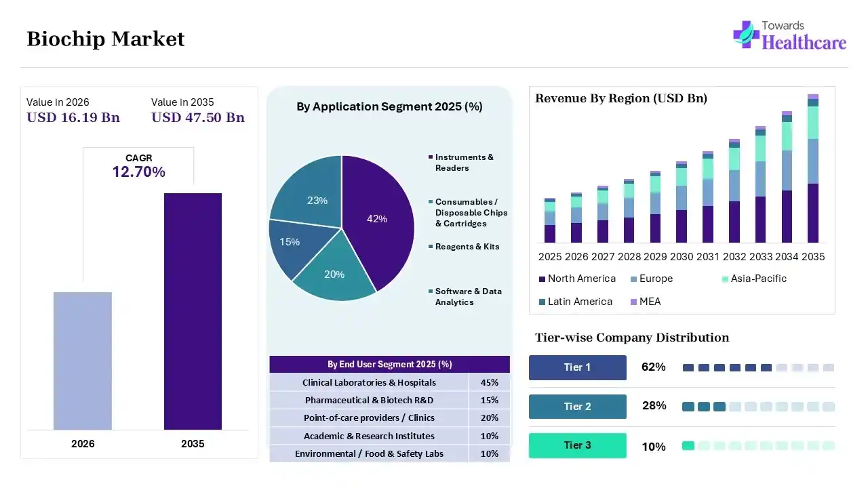The image size is (868, 488).
Task: Click the 'Value in 2035' label
Action: point(182,102)
